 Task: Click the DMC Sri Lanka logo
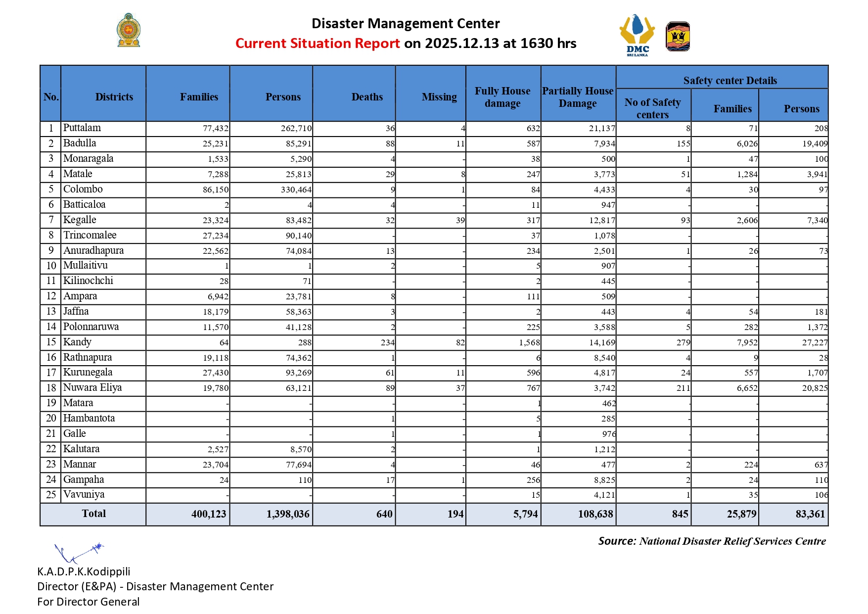click(x=637, y=36)
